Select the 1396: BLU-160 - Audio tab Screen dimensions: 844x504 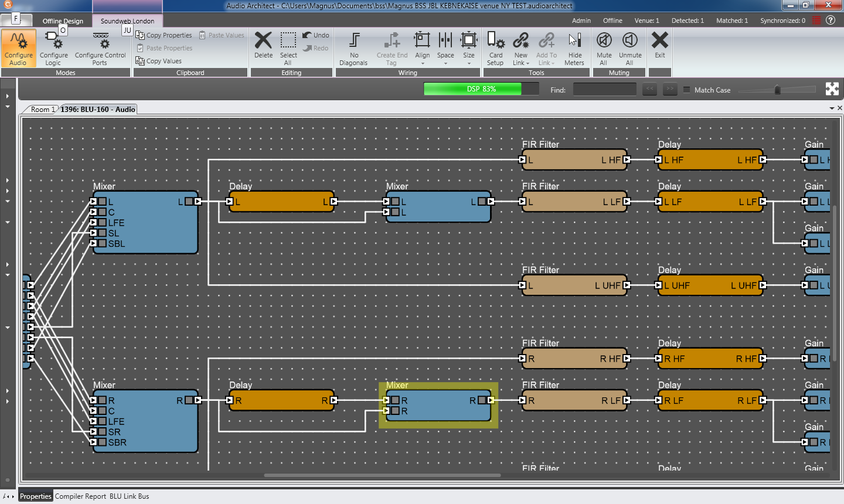click(98, 110)
